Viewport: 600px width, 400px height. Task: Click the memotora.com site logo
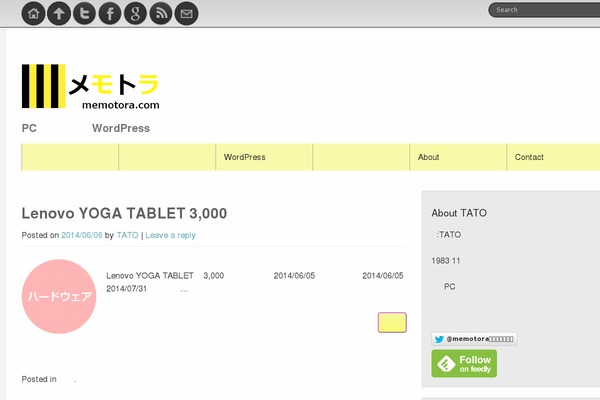coord(91,87)
